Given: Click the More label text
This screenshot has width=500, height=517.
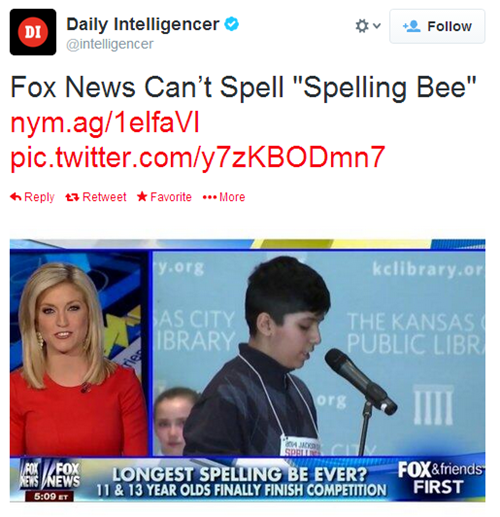Looking at the screenshot, I should point(232,197).
